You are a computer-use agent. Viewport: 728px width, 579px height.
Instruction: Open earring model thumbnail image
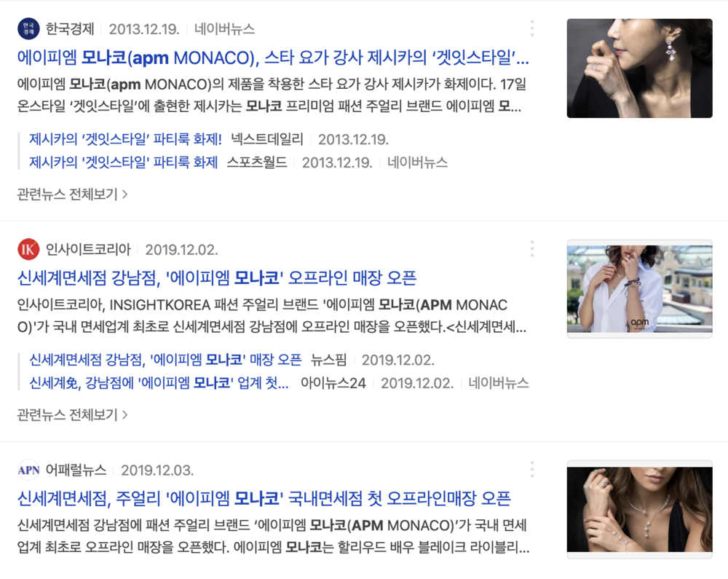coord(639,68)
